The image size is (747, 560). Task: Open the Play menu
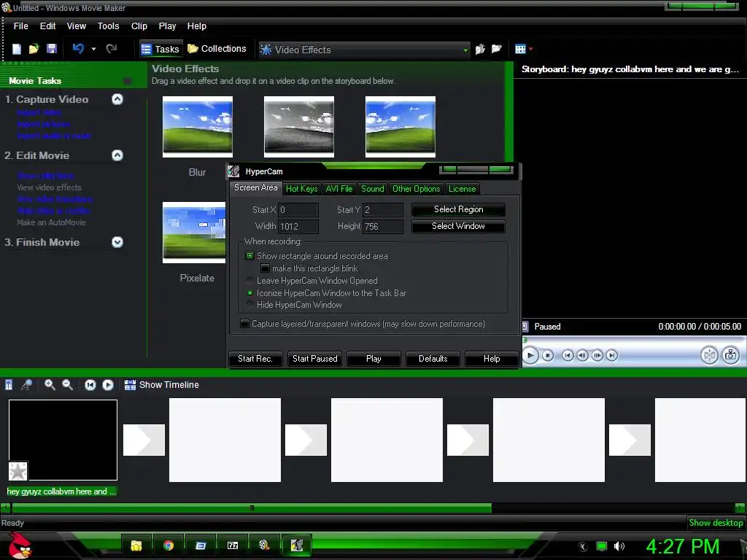click(x=167, y=26)
